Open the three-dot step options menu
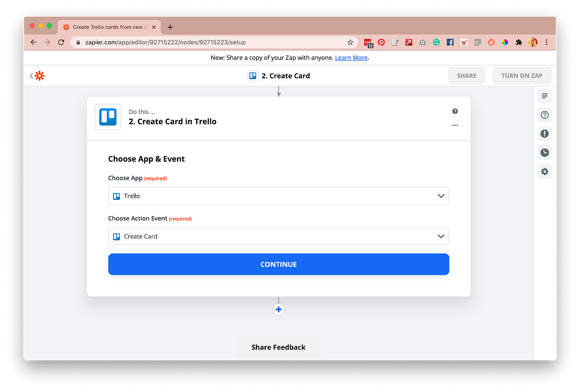580x392 pixels. click(455, 126)
